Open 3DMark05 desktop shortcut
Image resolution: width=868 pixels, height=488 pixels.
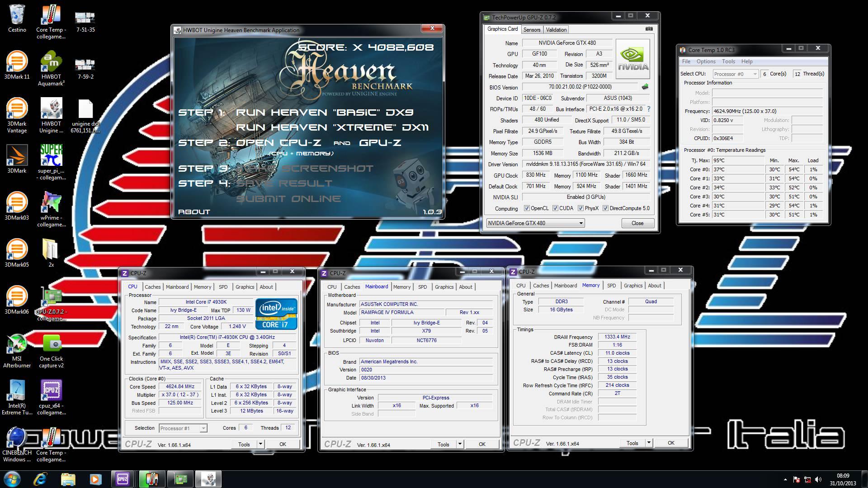point(17,253)
